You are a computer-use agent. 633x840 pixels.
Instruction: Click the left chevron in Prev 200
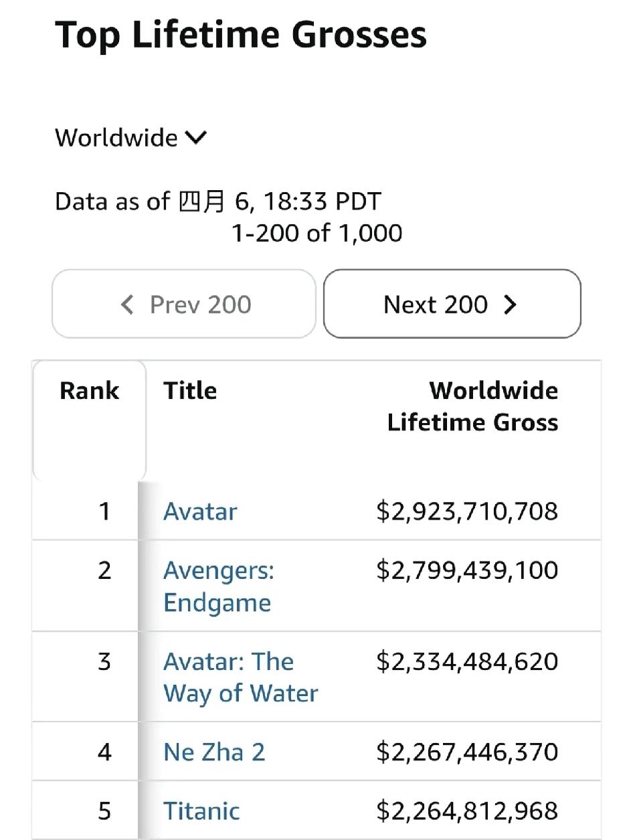(x=127, y=305)
